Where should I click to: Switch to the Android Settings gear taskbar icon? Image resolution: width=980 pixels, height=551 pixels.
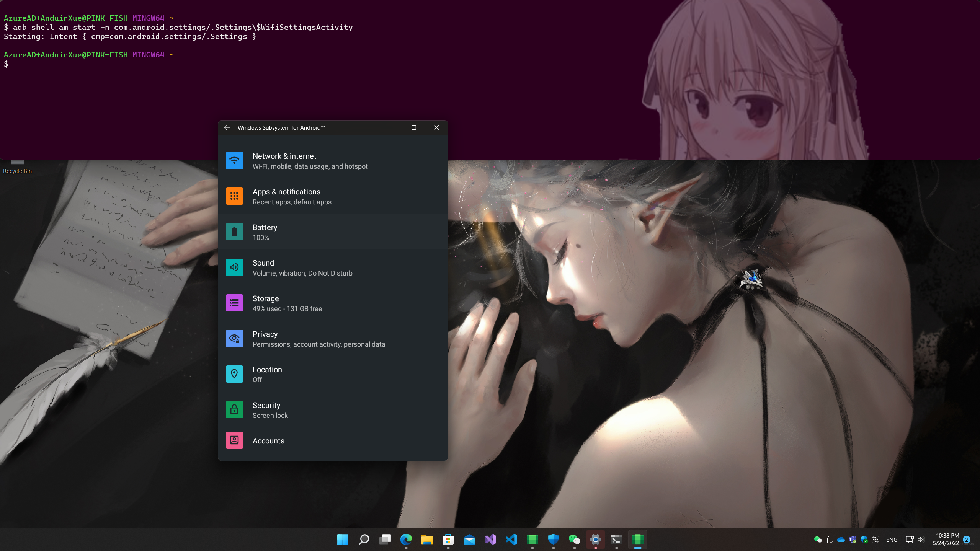(595, 540)
